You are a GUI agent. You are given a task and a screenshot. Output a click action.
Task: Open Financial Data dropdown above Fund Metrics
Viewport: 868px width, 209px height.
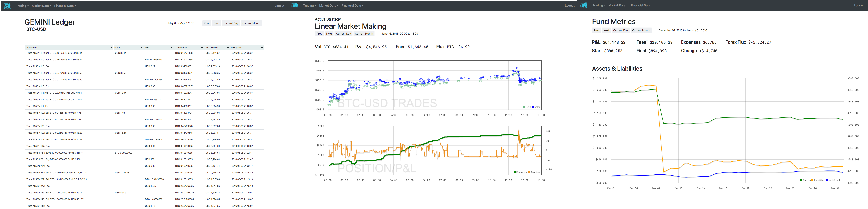(x=642, y=5)
